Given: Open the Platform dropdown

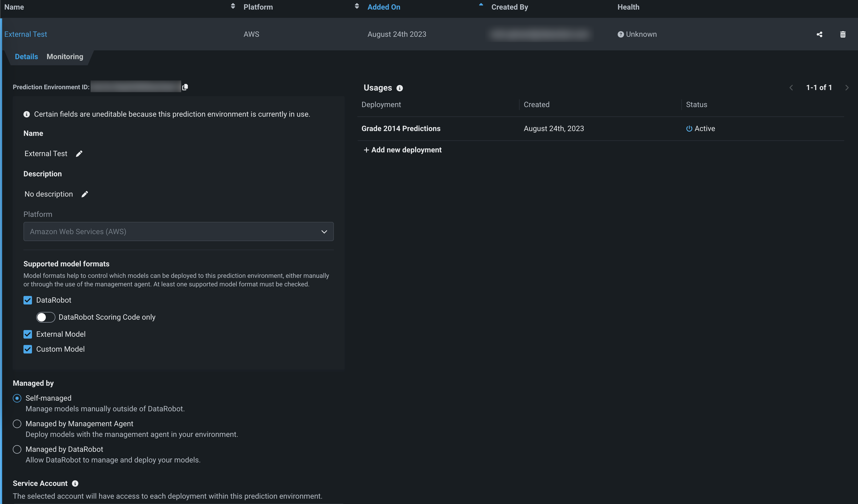Looking at the screenshot, I should [x=178, y=232].
